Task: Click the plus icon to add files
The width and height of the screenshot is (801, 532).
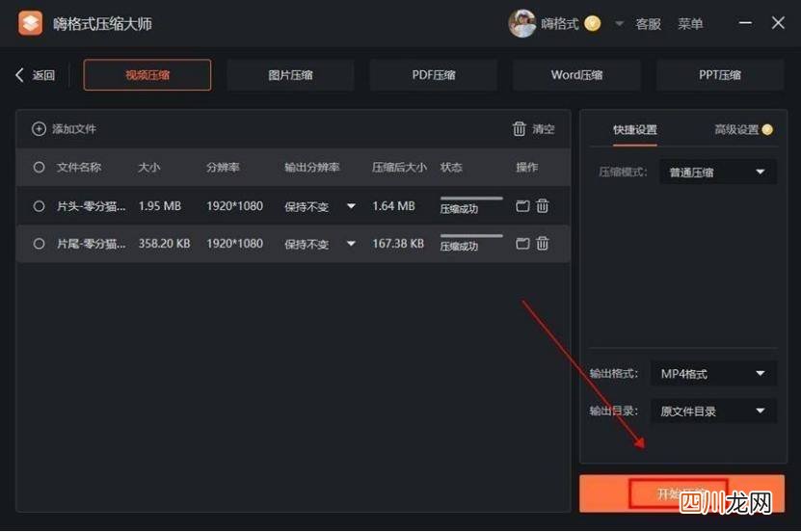Action: [x=39, y=128]
